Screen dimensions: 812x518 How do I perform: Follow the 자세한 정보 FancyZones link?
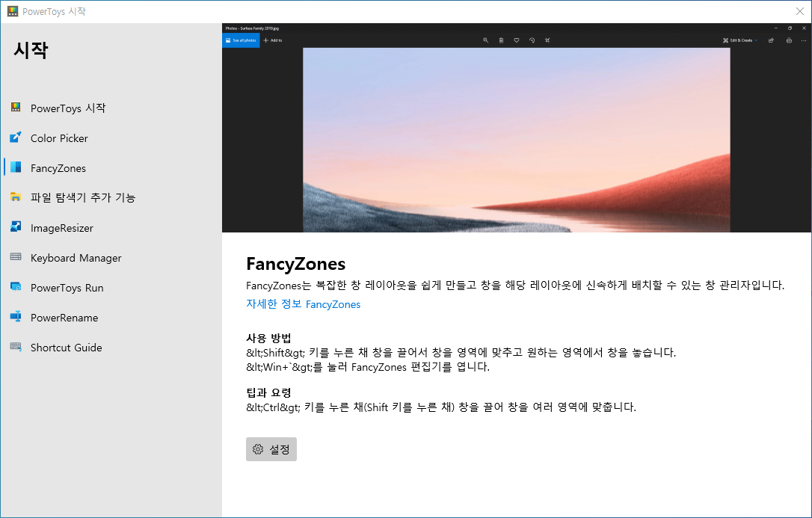304,304
